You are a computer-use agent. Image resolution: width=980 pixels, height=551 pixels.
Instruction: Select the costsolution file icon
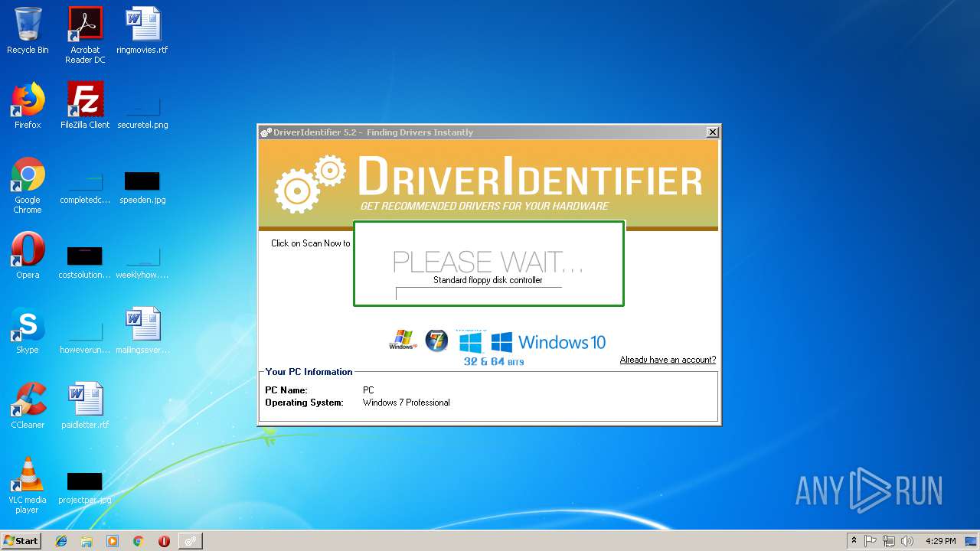pos(85,260)
